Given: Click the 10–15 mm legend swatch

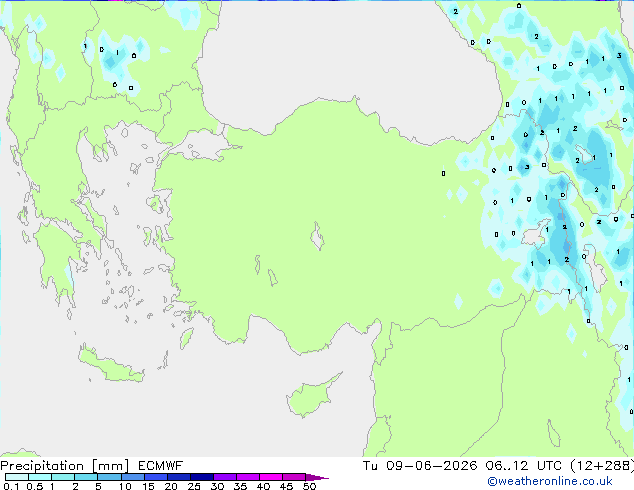Looking at the screenshot, I should 132,477.
